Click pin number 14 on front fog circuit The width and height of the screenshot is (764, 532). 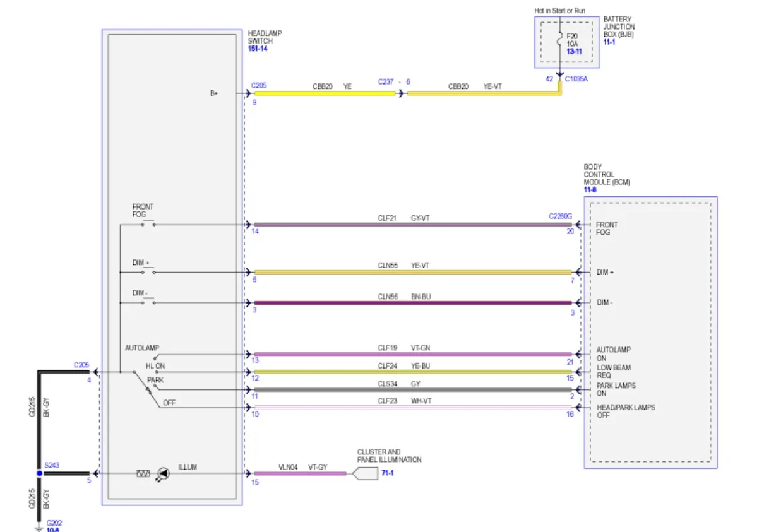(x=255, y=232)
